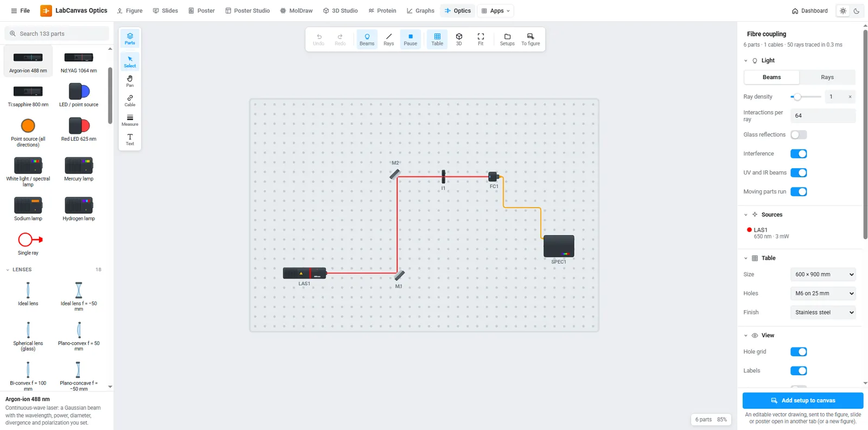Switch to the Rays tab
Viewport: 868px width, 430px height.
tap(827, 77)
